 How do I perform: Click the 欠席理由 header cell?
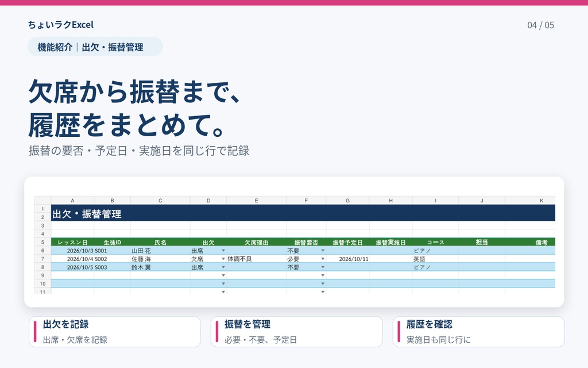pyautogui.click(x=257, y=242)
